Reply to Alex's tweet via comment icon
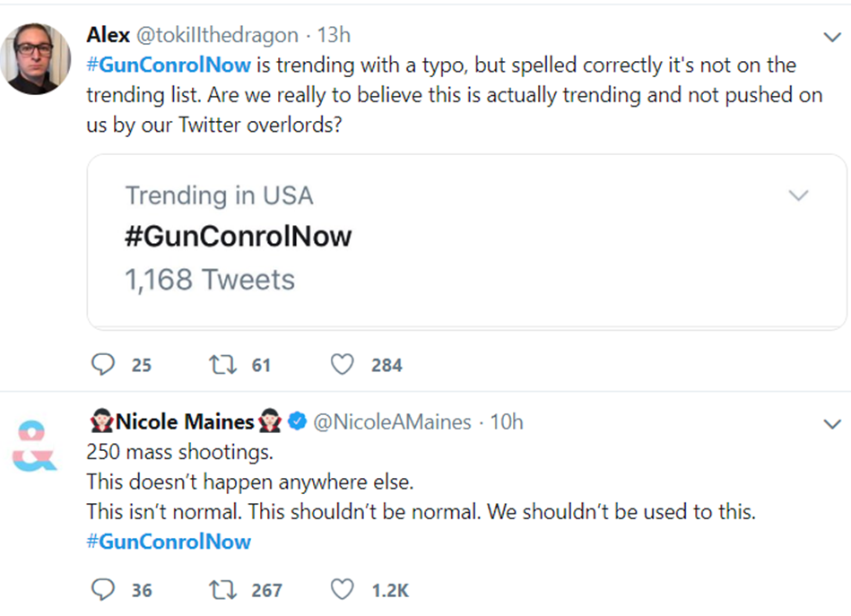The image size is (851, 616). point(102,364)
